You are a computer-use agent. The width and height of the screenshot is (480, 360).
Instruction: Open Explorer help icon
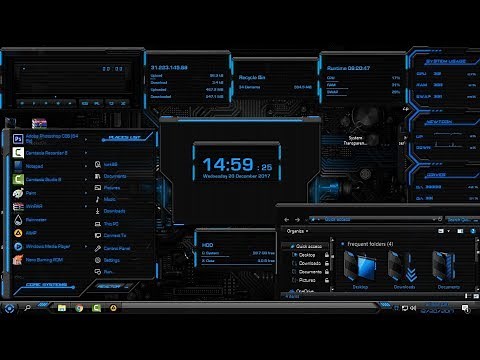click(473, 231)
